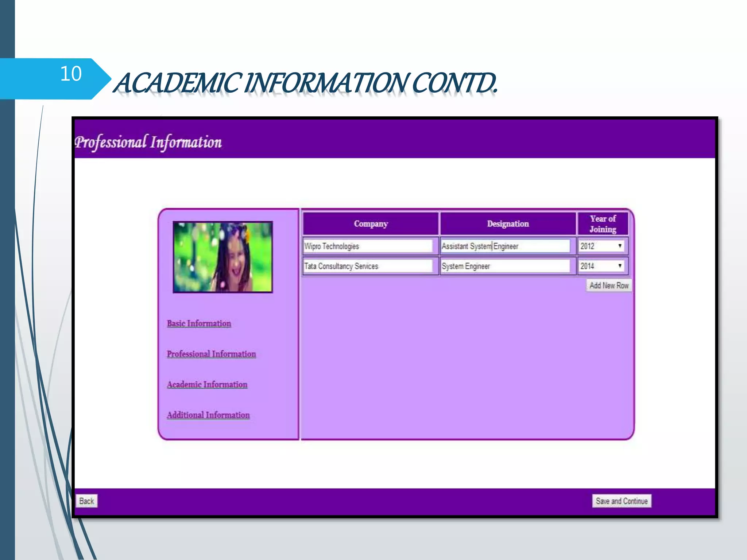Click the Academic Information Contd. slide title
747x560 pixels.
[x=306, y=83]
